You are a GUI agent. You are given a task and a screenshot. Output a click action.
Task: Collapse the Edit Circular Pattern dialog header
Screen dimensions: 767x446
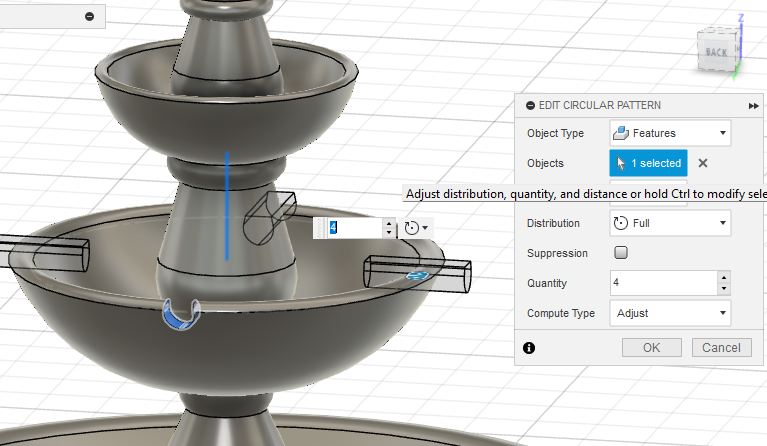click(x=530, y=106)
